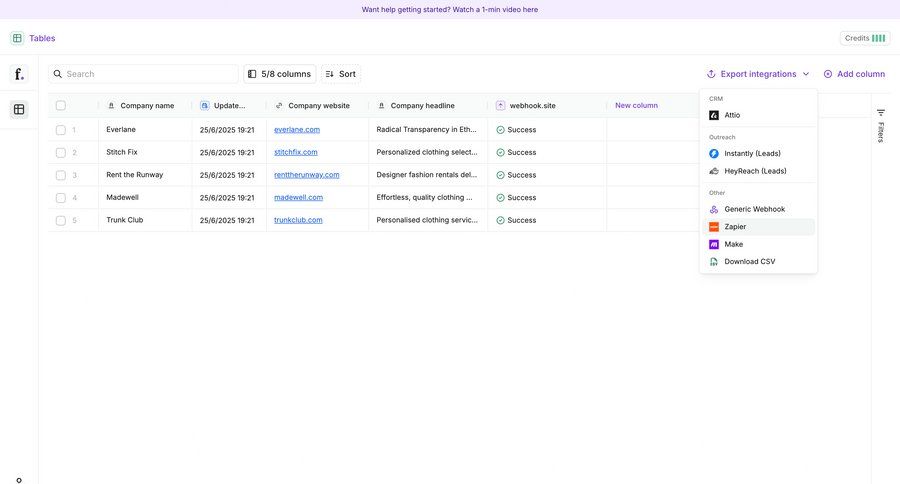Open the Sort options
Screen dimensions: 900x484
coord(340,74)
